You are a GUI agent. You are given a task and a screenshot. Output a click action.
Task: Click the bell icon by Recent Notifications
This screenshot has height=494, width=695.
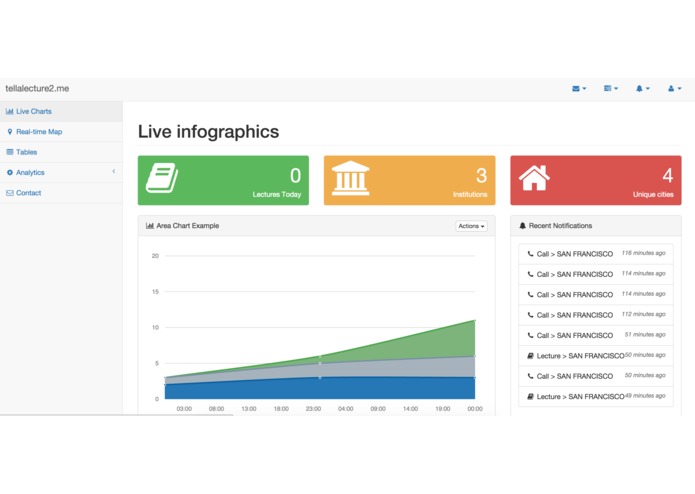pyautogui.click(x=523, y=226)
